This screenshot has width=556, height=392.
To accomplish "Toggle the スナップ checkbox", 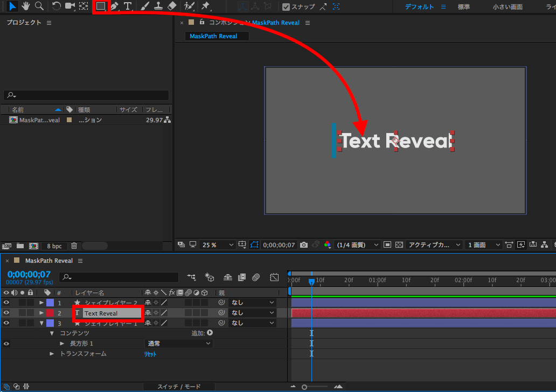I will 286,7.
